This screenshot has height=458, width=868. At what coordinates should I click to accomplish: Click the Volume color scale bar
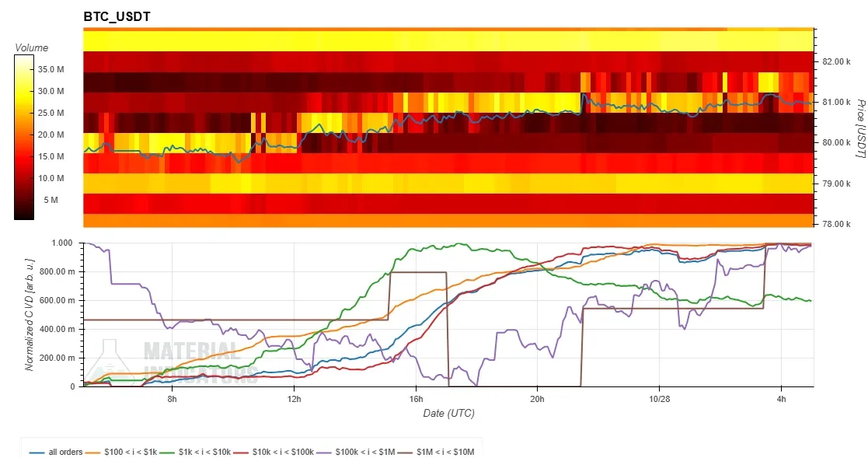(24, 138)
